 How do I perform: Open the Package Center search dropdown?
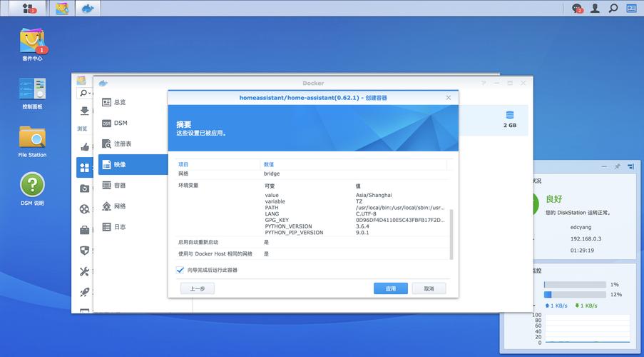click(85, 93)
